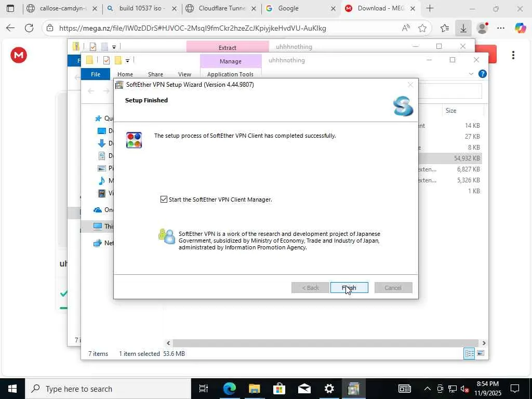Screen dimensions: 532x399
Task: Click the taskbar search box
Action: click(x=108, y=389)
